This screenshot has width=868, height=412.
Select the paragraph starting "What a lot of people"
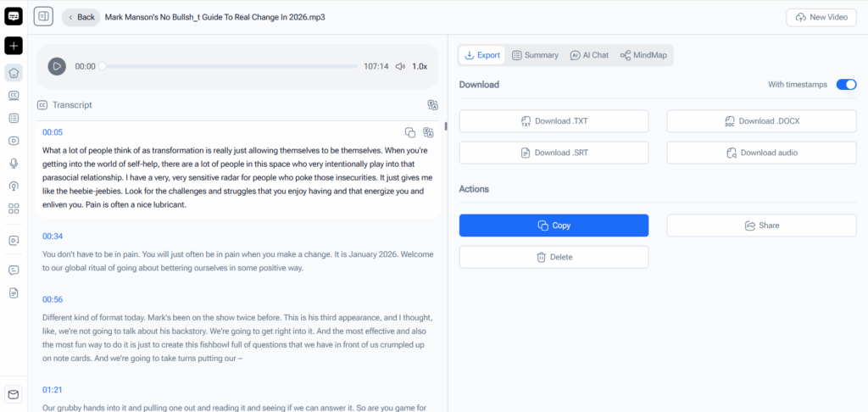237,177
